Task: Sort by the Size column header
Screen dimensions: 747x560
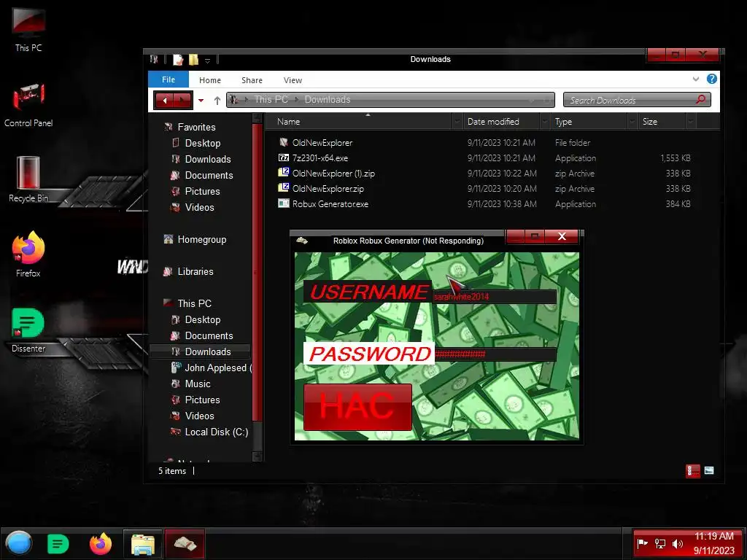Action: (x=662, y=122)
